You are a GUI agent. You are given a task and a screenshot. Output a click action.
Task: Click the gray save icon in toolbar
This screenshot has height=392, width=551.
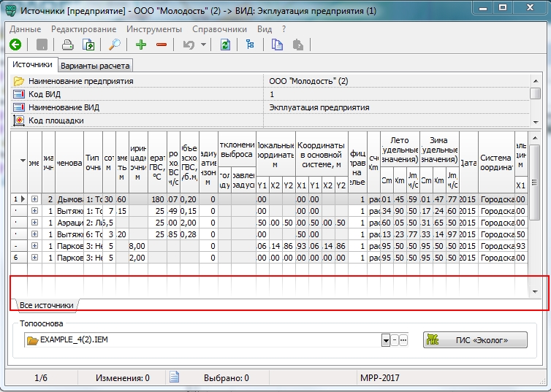[42, 45]
